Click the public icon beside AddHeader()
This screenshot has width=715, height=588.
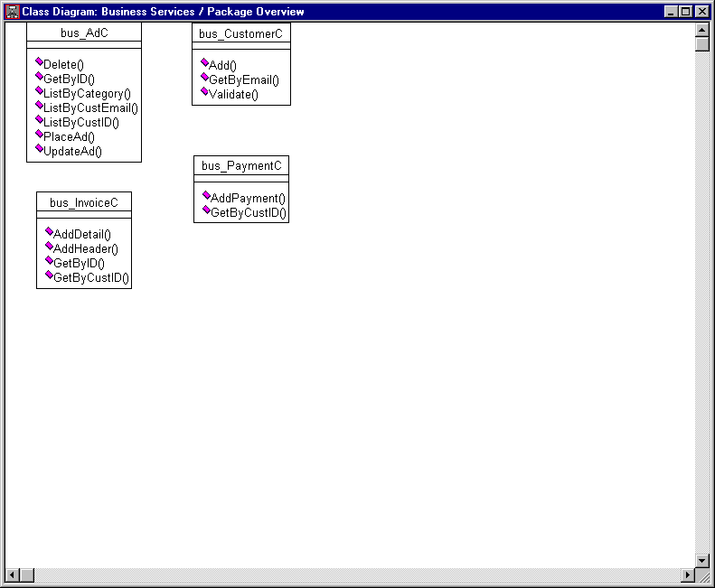click(49, 247)
